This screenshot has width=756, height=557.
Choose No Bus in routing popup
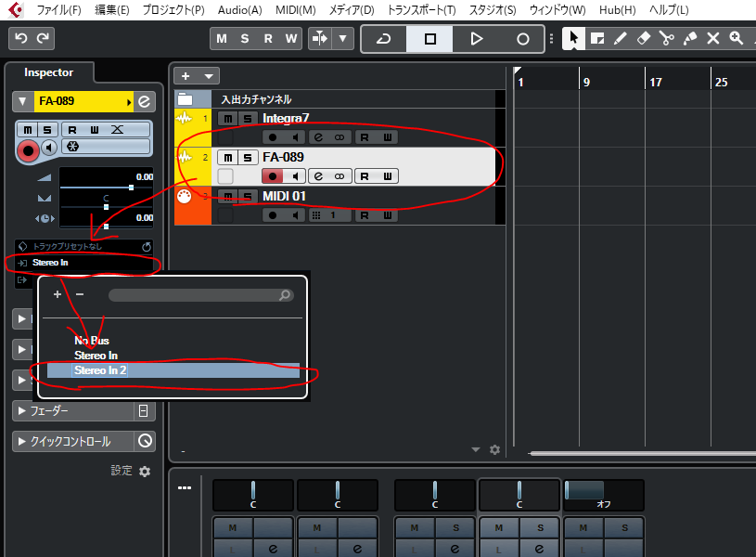coord(92,341)
